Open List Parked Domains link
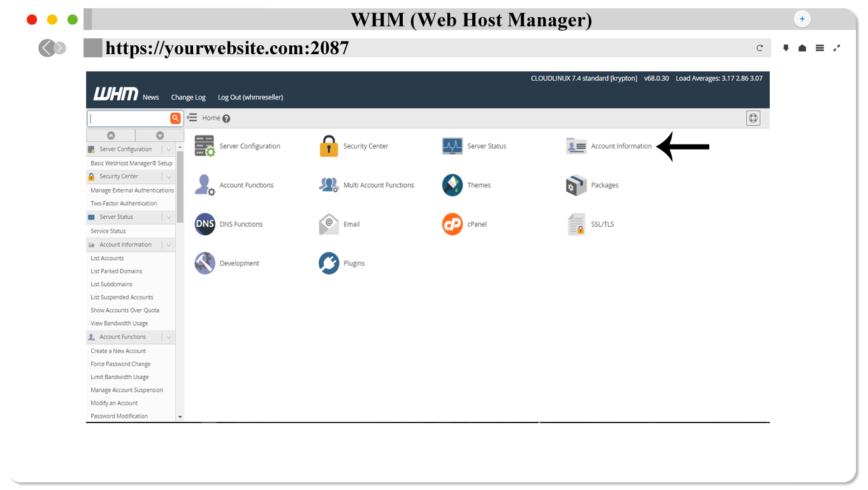This screenshot has width=868, height=490. 117,271
